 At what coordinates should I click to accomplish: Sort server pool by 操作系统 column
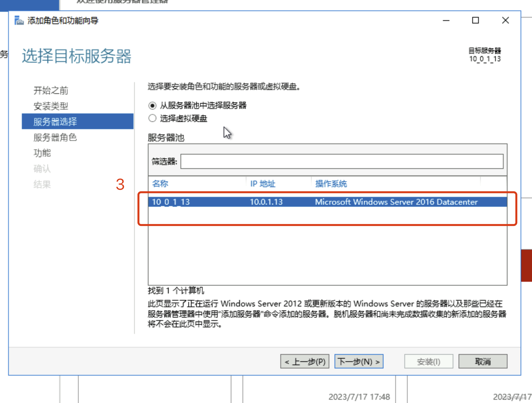331,184
